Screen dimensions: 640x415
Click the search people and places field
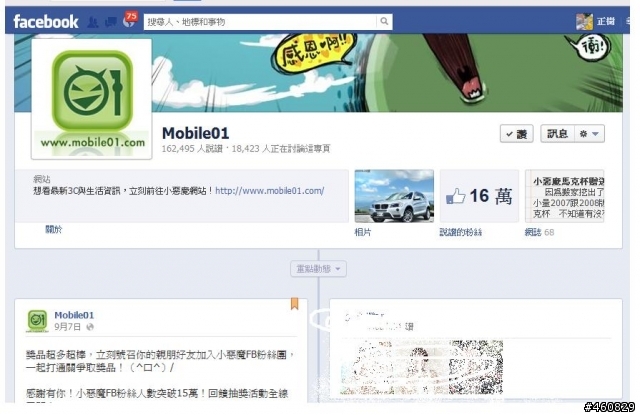click(260, 22)
